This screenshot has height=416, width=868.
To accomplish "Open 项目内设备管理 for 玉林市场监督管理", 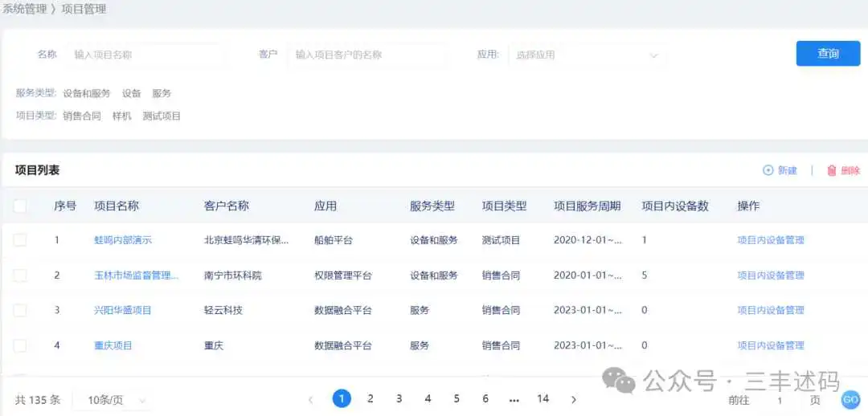I will [x=771, y=275].
